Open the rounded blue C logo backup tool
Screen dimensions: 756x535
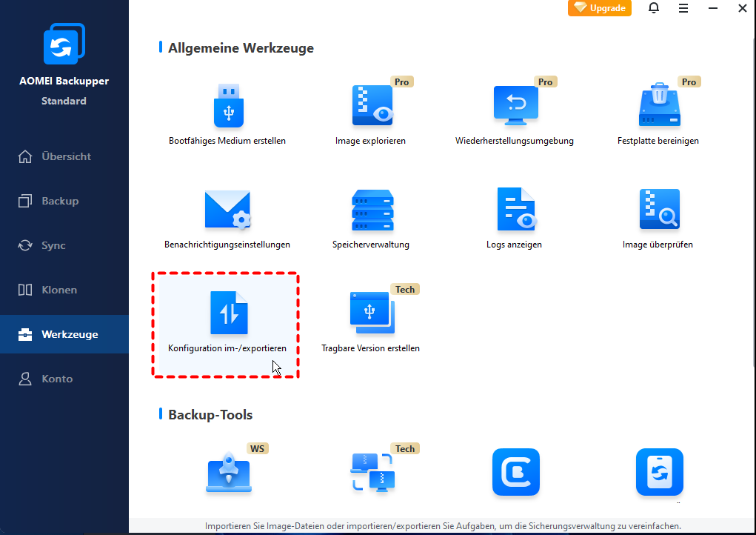coord(516,472)
